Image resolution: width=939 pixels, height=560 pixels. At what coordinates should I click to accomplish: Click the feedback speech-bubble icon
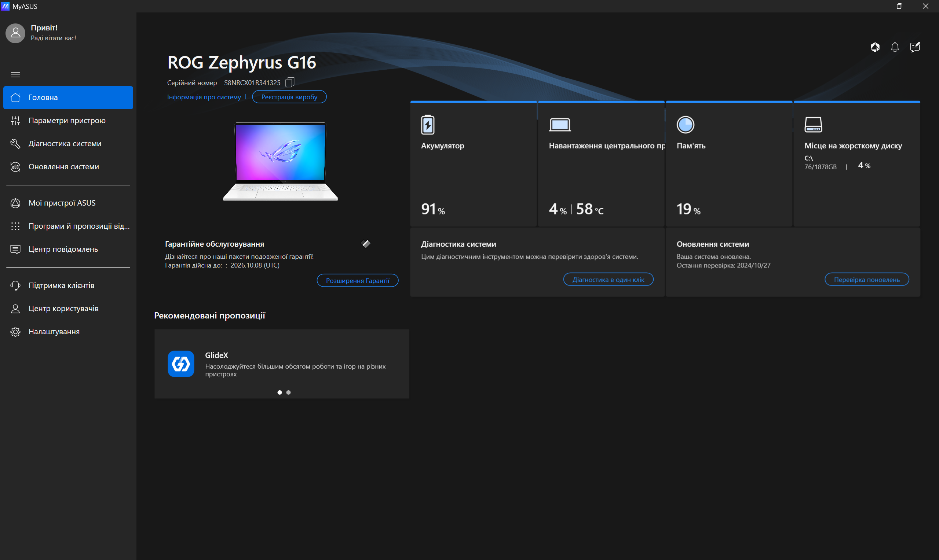[915, 47]
